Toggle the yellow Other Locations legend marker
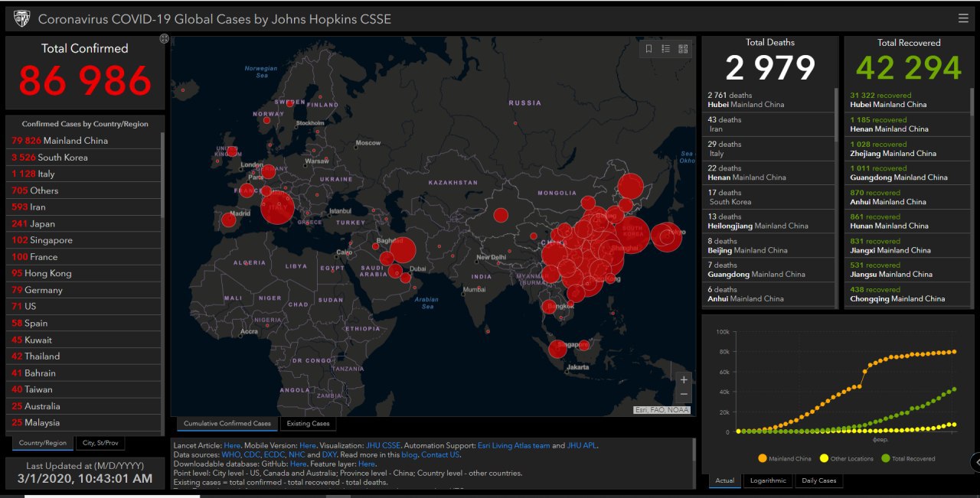Viewport: 980px width, 498px height. click(x=824, y=458)
